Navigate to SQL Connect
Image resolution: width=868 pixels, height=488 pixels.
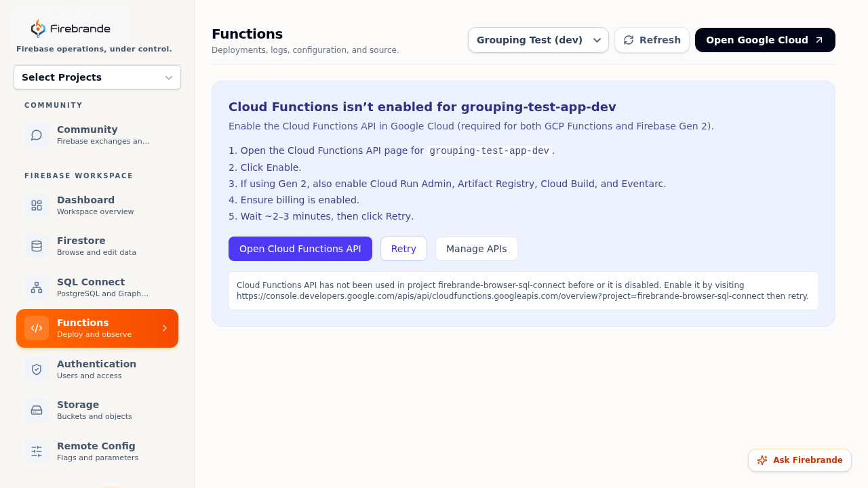coord(97,287)
